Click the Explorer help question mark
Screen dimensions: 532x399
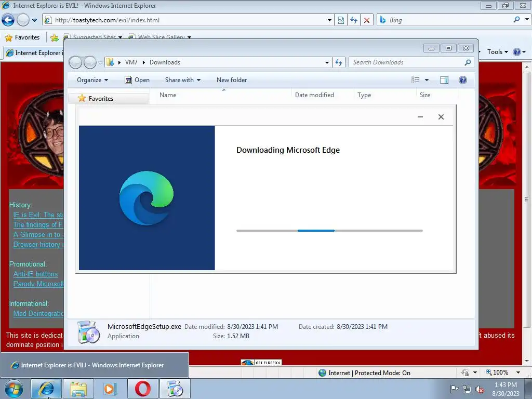[463, 80]
